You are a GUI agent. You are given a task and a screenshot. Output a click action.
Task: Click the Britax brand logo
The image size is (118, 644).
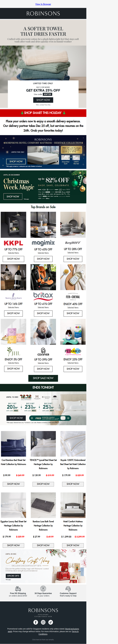coord(43,295)
